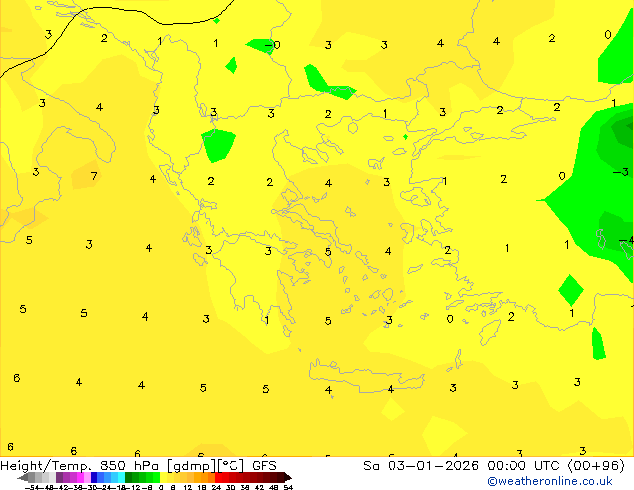Select the cyan legend swatch near -18
The image size is (634, 490).
(122, 477)
